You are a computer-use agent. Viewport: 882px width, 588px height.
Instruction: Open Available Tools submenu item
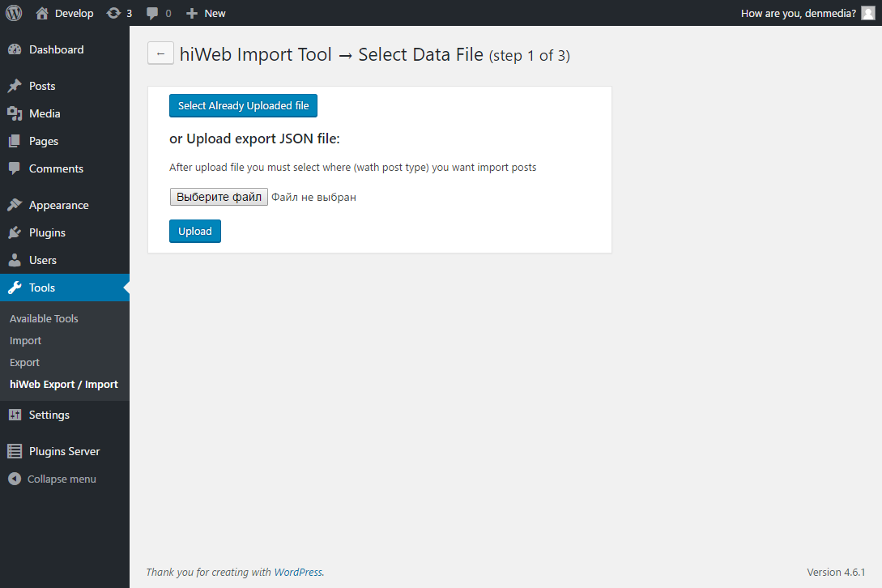(44, 318)
